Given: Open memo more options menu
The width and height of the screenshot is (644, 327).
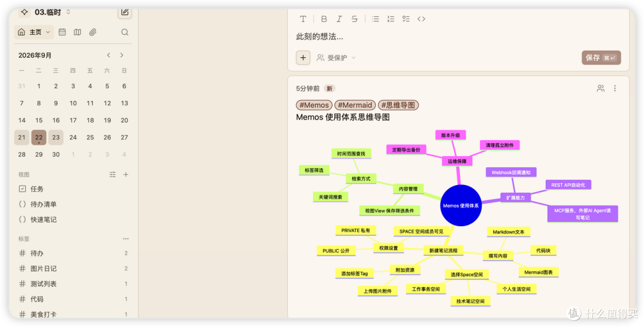Looking at the screenshot, I should coord(615,88).
